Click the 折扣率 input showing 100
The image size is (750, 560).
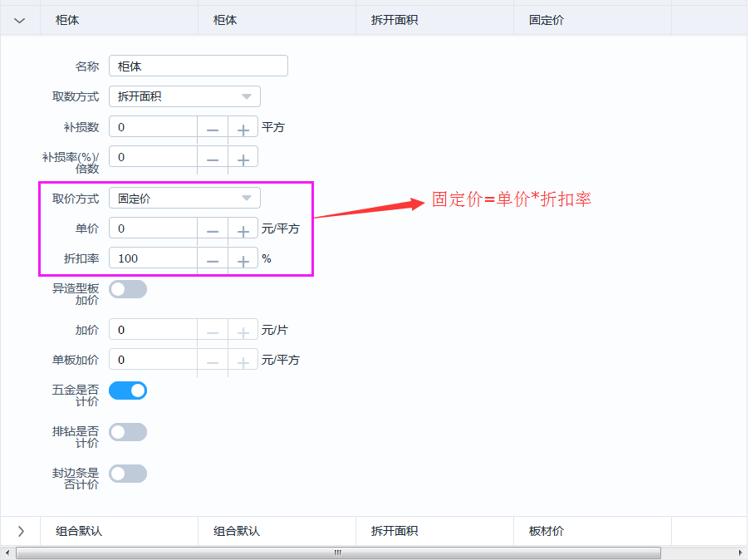(x=153, y=258)
